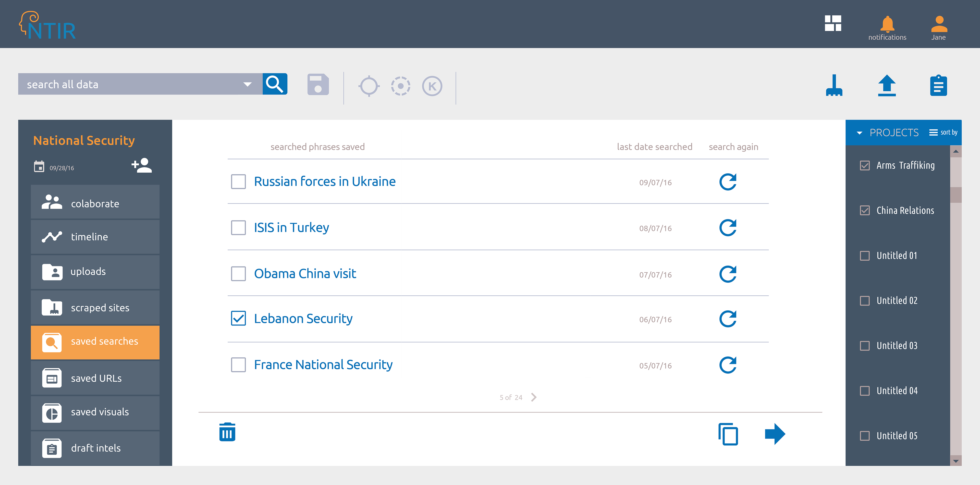This screenshot has width=980, height=485.
Task: Collapse the PROJECTS panel arrow
Action: [x=859, y=133]
